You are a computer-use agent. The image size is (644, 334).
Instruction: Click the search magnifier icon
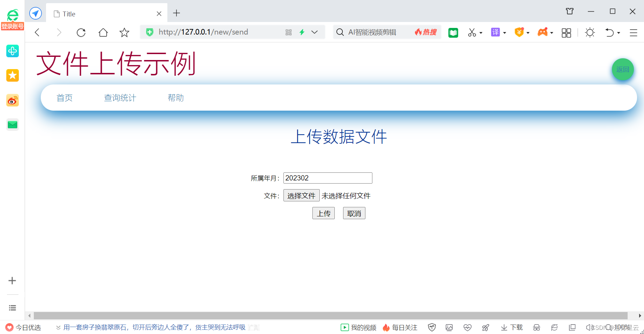point(340,32)
